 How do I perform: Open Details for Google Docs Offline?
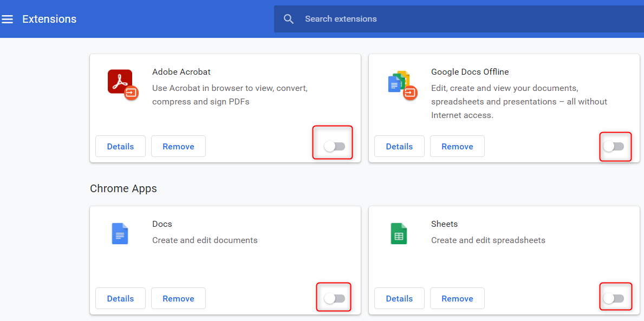(399, 146)
